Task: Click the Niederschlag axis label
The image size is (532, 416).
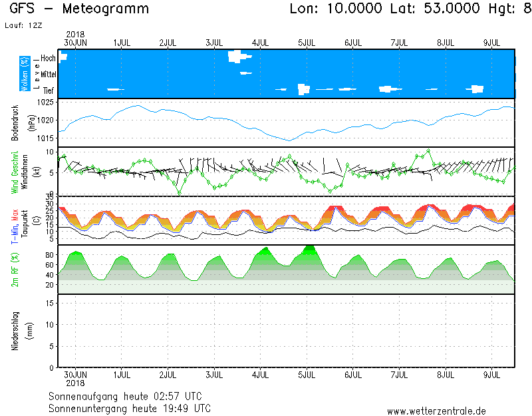Action: coord(15,331)
